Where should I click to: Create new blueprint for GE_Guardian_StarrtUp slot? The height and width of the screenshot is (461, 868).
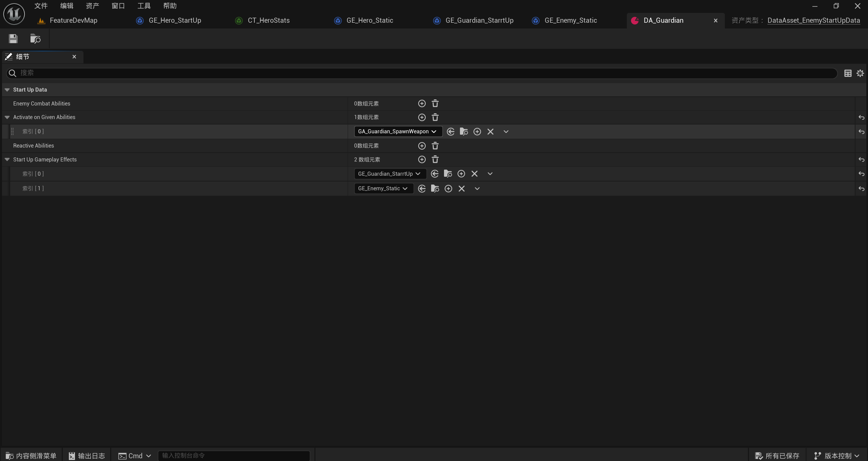[461, 174]
